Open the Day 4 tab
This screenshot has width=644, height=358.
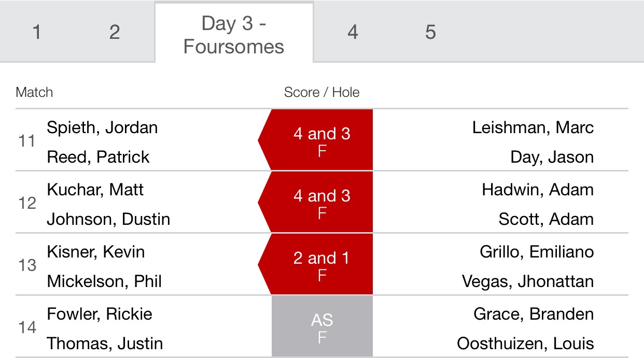pyautogui.click(x=353, y=32)
